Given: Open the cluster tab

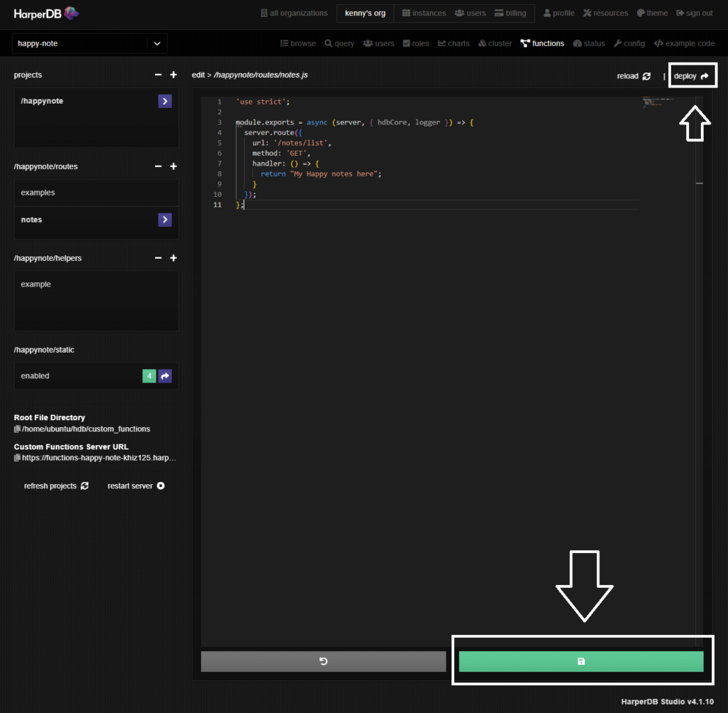Looking at the screenshot, I should coord(495,43).
